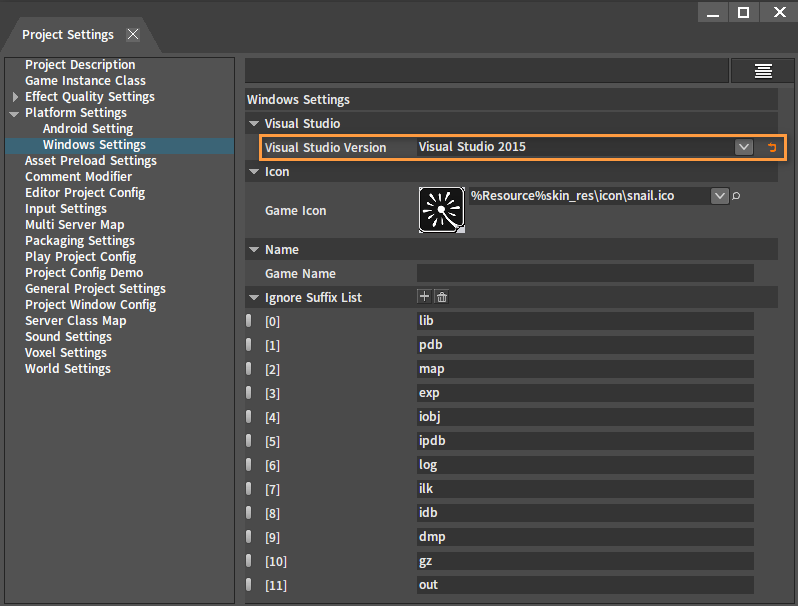Open Game Instance Class settings
798x606 pixels.
[86, 80]
